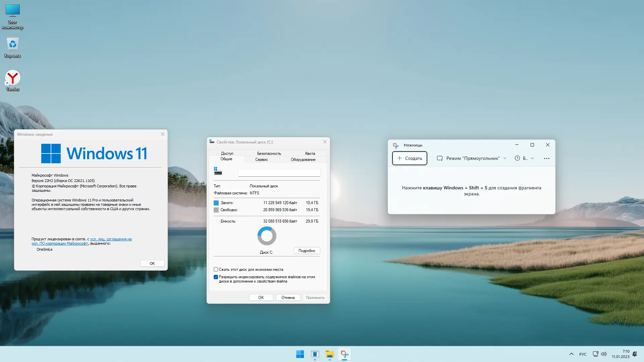Click the disk label input field
This screenshot has height=362, width=644.
tap(279, 173)
